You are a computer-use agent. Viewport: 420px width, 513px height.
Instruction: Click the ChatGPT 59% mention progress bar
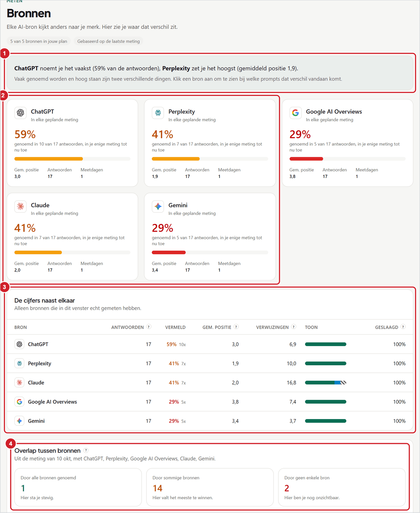(x=72, y=159)
